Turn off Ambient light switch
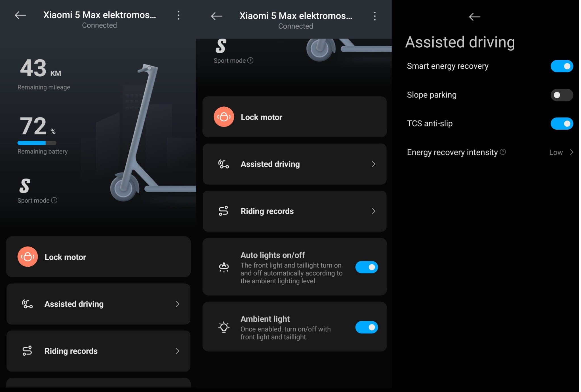This screenshot has width=581, height=392. [x=367, y=327]
